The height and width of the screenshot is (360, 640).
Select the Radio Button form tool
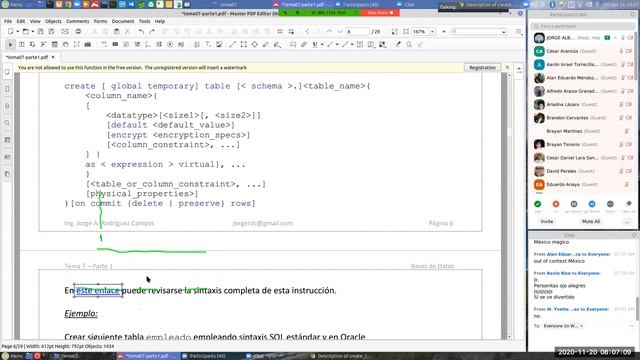[170, 44]
